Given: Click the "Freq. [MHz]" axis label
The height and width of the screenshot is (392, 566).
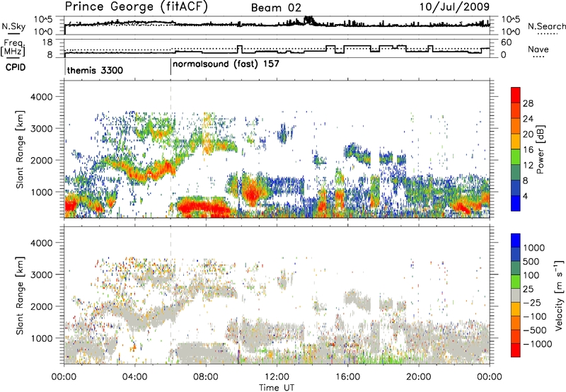Looking at the screenshot, I should 13,48.
